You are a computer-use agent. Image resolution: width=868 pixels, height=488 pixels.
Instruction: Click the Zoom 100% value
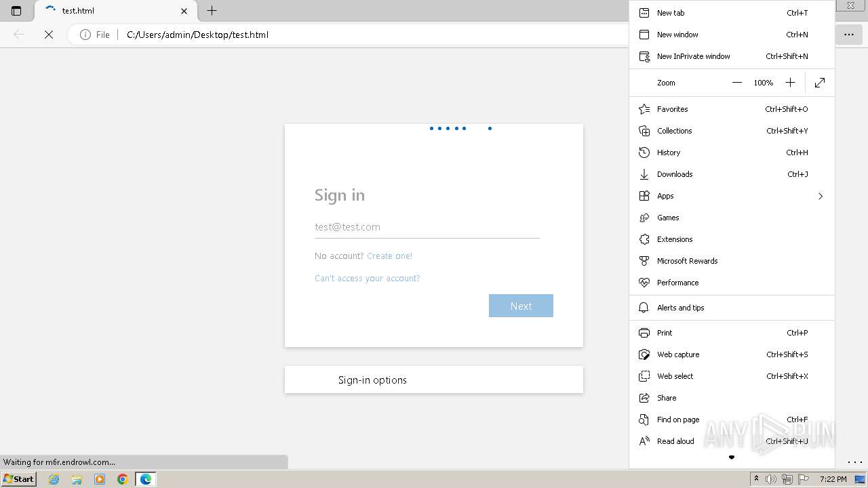pyautogui.click(x=763, y=83)
